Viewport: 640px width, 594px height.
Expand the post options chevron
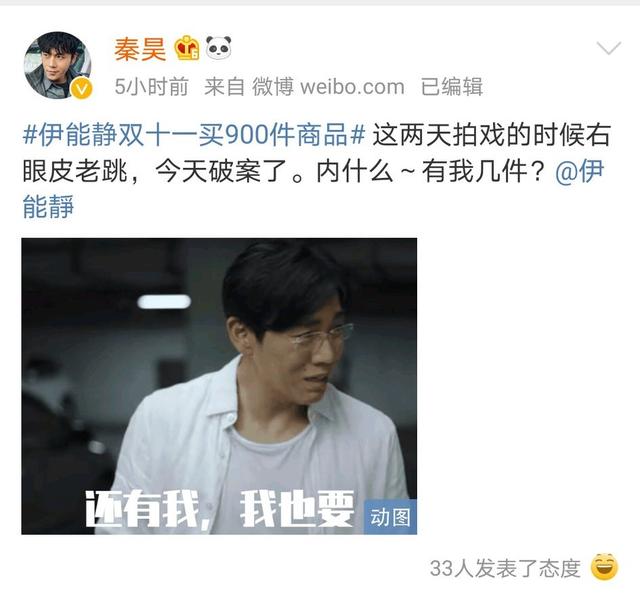[609, 48]
